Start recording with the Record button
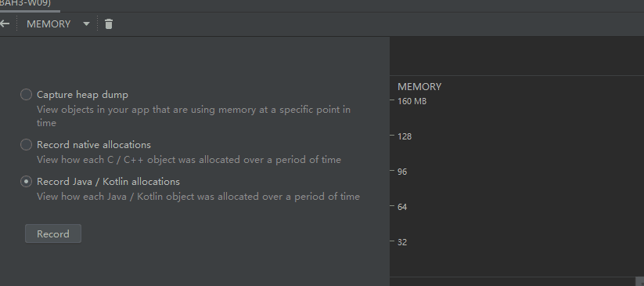 53,234
